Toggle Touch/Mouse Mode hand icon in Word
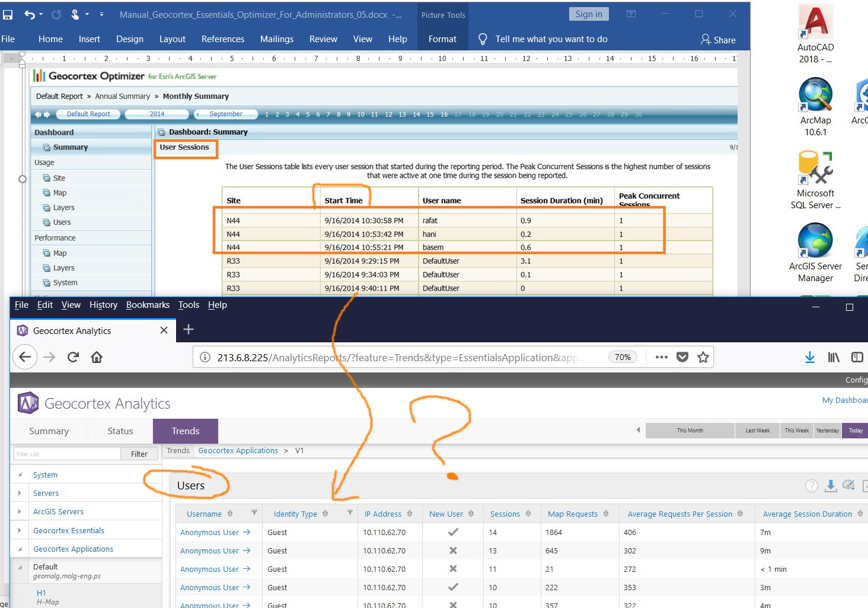Viewport: 868px width, 608px height. [x=75, y=14]
